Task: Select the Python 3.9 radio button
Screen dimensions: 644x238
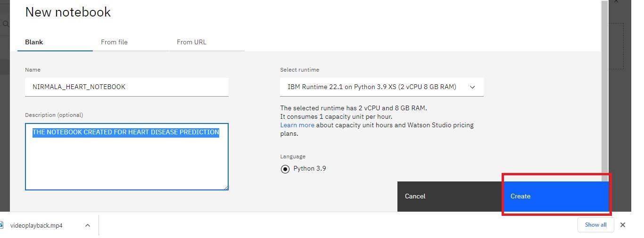Action: (x=285, y=169)
